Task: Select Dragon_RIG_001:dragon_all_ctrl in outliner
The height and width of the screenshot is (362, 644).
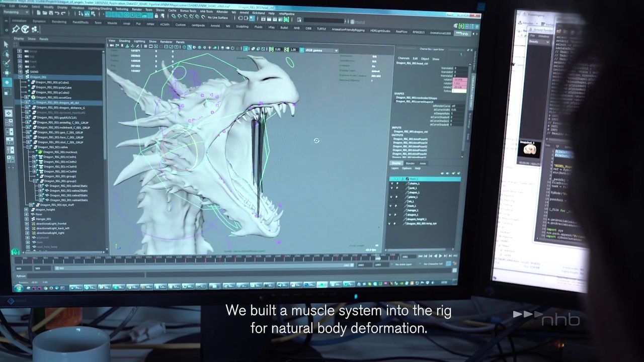Action: pyautogui.click(x=58, y=103)
